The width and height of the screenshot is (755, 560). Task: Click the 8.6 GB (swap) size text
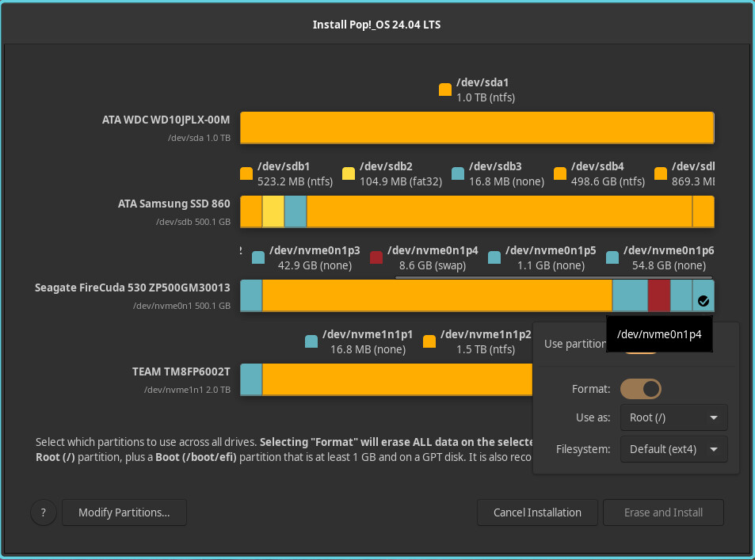433,265
